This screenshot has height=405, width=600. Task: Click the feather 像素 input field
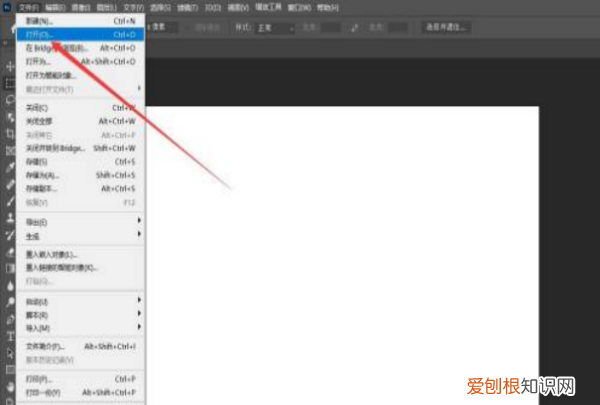[165, 28]
